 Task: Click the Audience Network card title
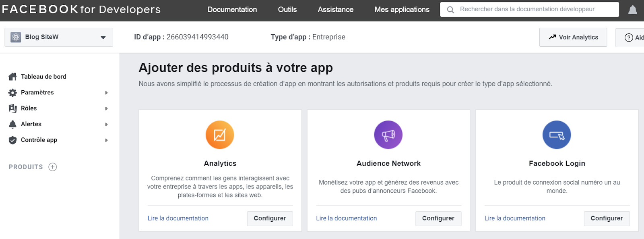coord(388,163)
